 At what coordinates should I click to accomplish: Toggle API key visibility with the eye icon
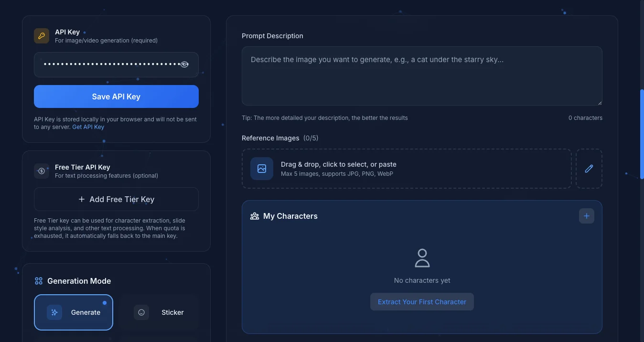tap(184, 64)
